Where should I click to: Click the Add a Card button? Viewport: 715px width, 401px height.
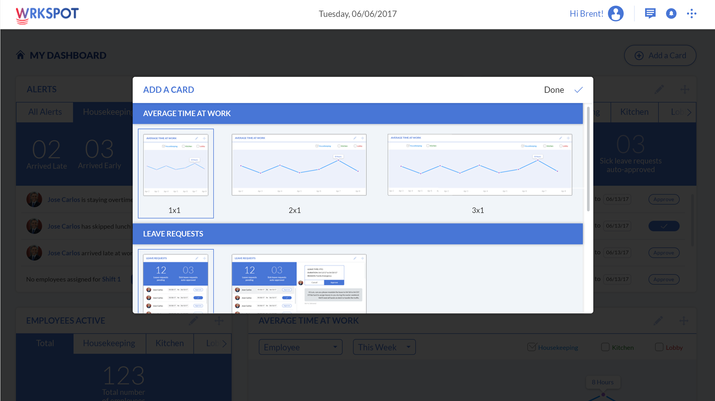(660, 55)
